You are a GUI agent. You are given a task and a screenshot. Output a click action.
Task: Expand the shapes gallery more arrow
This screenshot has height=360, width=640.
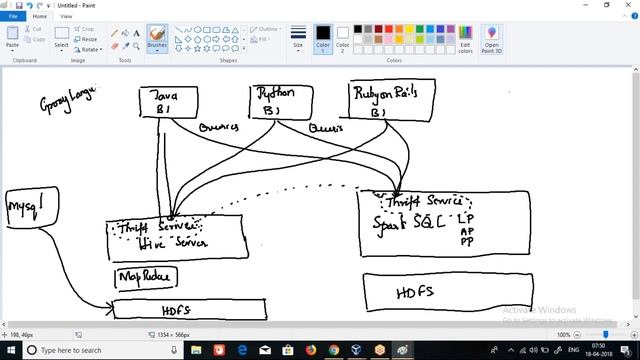(244, 49)
